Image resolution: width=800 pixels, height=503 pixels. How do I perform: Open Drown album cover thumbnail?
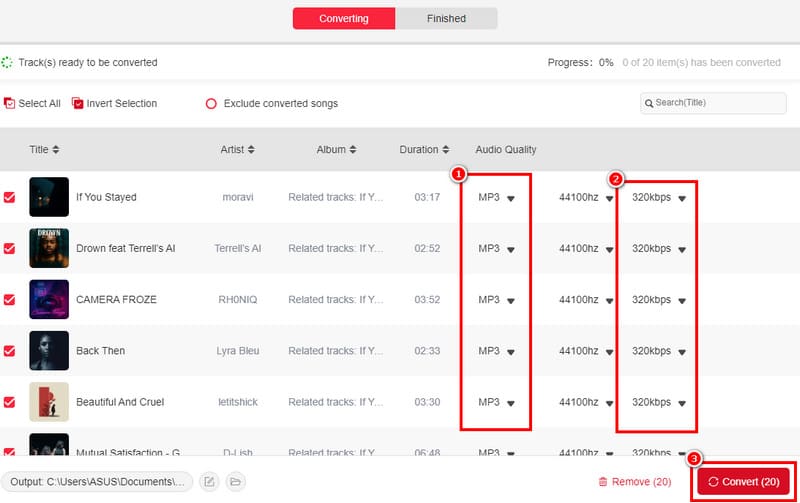pos(49,248)
